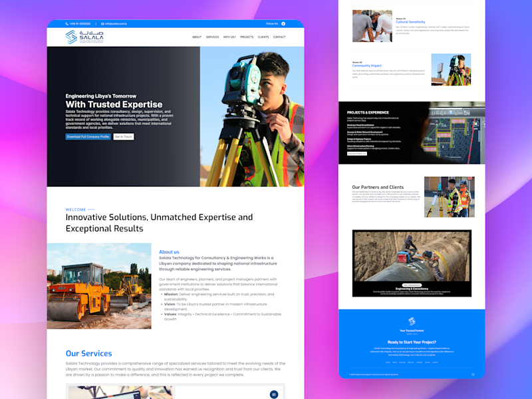Viewport: 532px width, 399px height.
Task: Click the hero surveyor with theodolite image
Action: [252, 116]
